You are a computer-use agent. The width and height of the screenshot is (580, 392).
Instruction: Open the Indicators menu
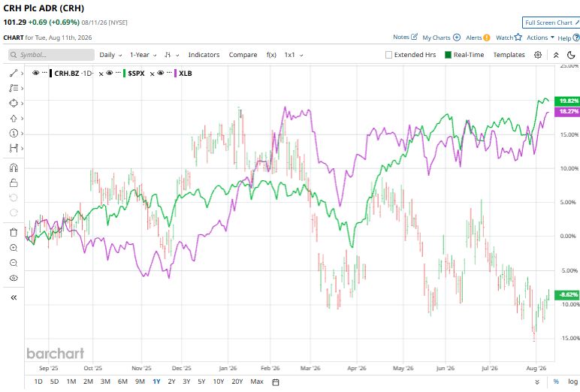tap(204, 55)
